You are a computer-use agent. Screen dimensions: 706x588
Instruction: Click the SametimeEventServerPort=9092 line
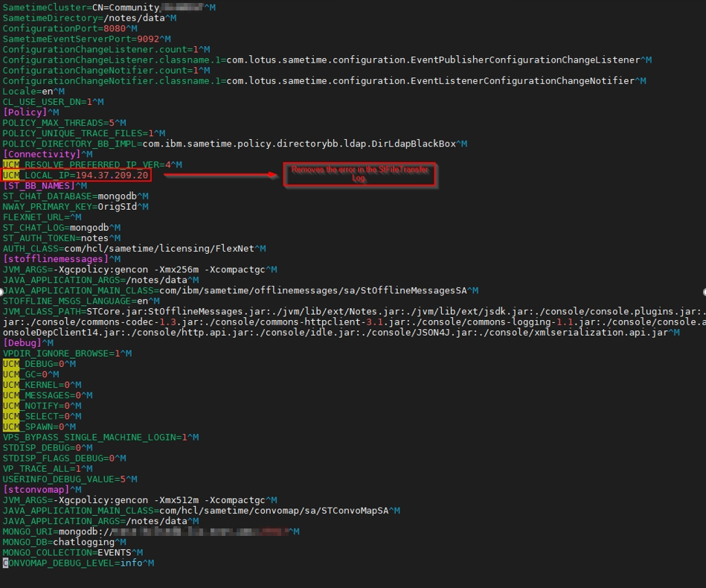(x=82, y=39)
